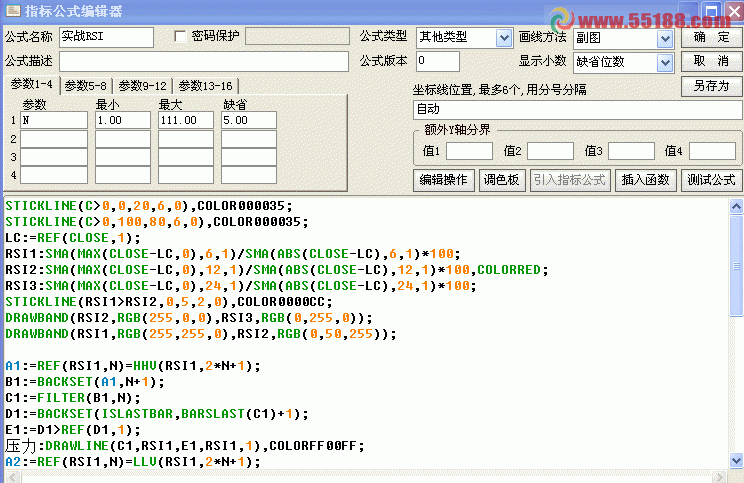Click the 值4 input field
The image size is (744, 483).
712,151
